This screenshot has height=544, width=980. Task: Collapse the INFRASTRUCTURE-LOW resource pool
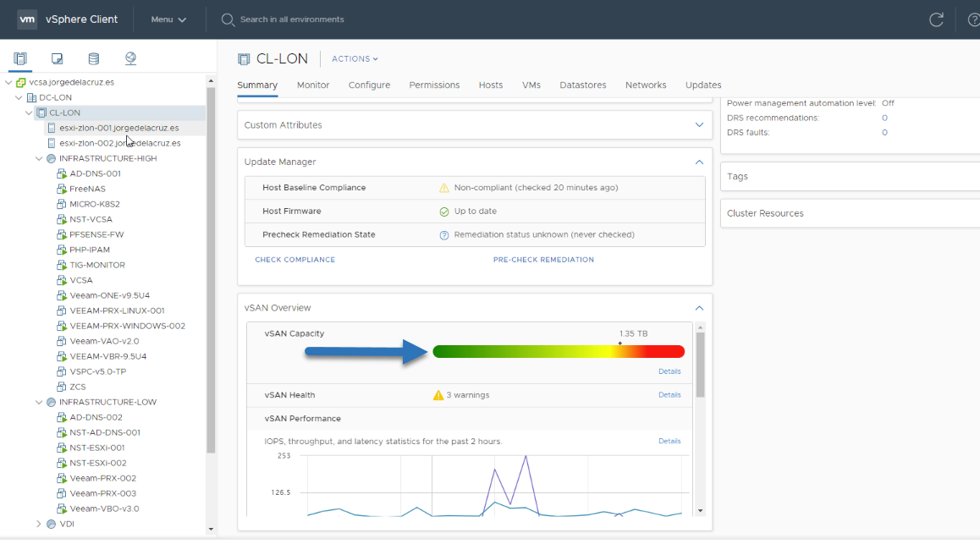point(39,402)
